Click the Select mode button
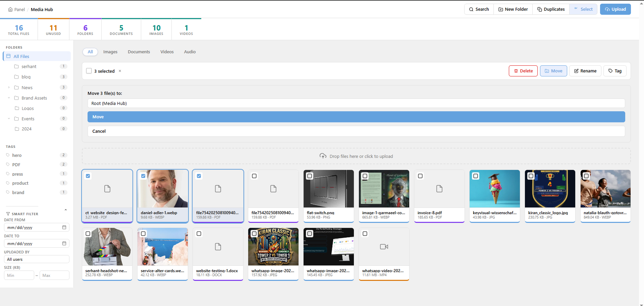The width and height of the screenshot is (644, 306). [x=583, y=9]
